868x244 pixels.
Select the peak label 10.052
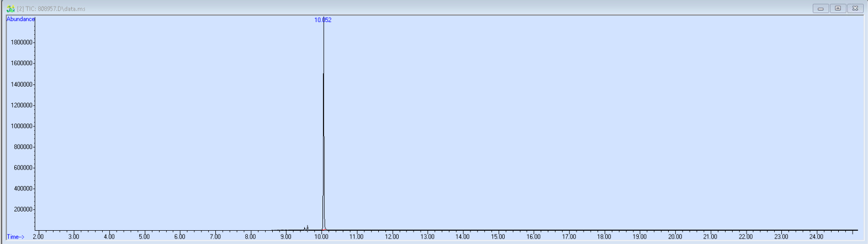(323, 20)
